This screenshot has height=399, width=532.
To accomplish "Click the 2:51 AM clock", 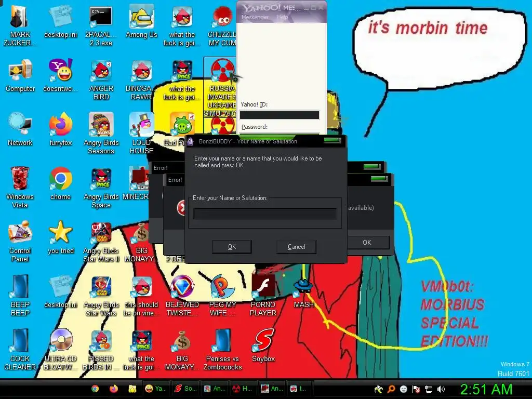I will (x=486, y=390).
